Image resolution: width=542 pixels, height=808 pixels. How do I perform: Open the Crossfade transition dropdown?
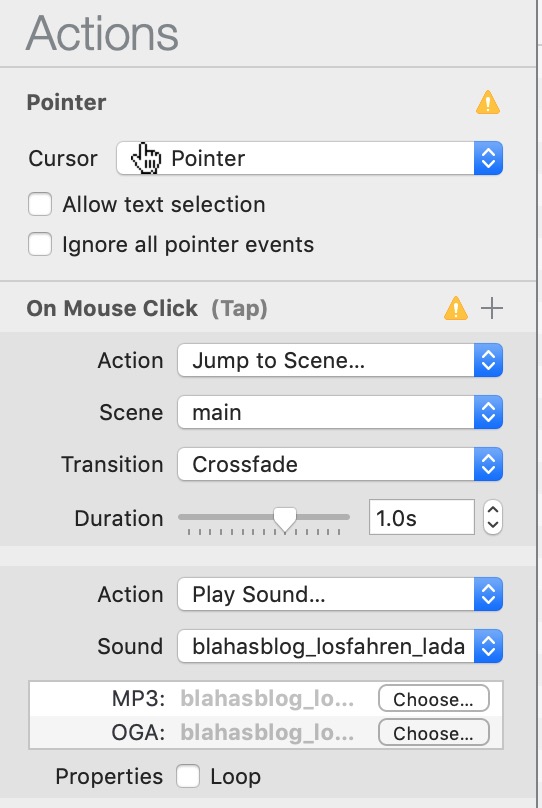pos(340,464)
